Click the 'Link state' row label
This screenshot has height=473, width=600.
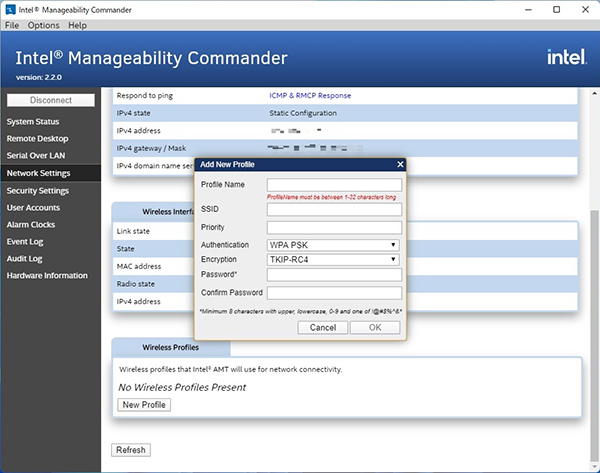click(x=133, y=231)
